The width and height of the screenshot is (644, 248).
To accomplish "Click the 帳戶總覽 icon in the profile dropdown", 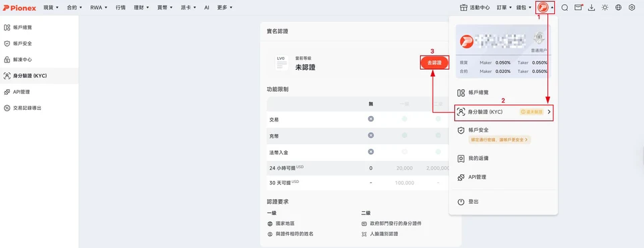I will [x=461, y=92].
